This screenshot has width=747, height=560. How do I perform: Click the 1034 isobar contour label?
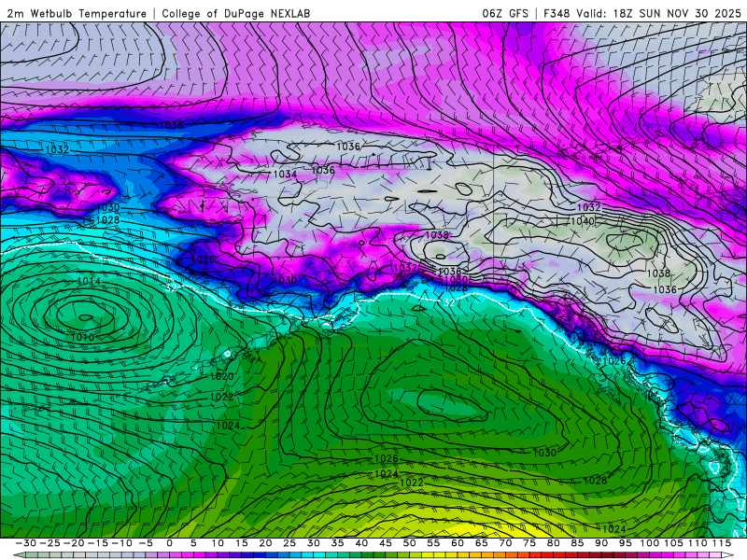tap(285, 175)
